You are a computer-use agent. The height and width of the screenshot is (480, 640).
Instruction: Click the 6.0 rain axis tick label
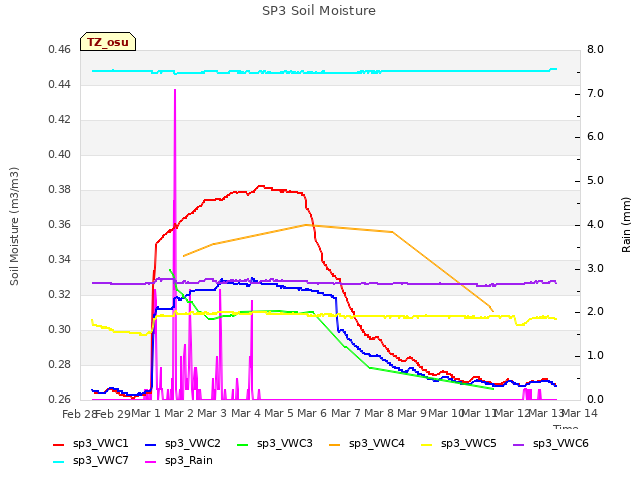pyautogui.click(x=595, y=137)
